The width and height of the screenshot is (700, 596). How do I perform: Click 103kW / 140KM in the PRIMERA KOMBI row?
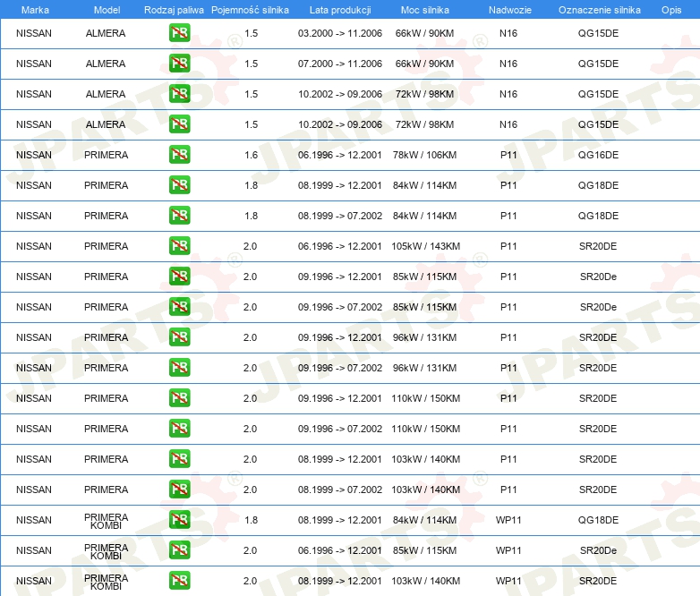coord(425,581)
